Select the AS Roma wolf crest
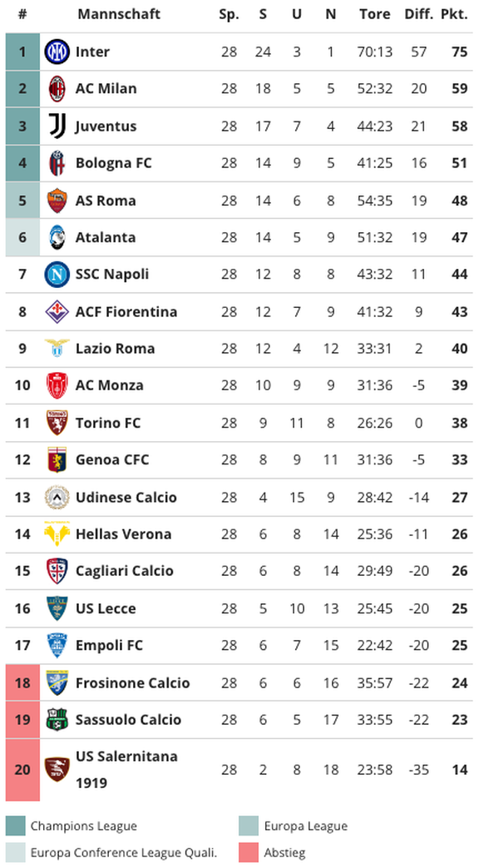 click(x=57, y=201)
